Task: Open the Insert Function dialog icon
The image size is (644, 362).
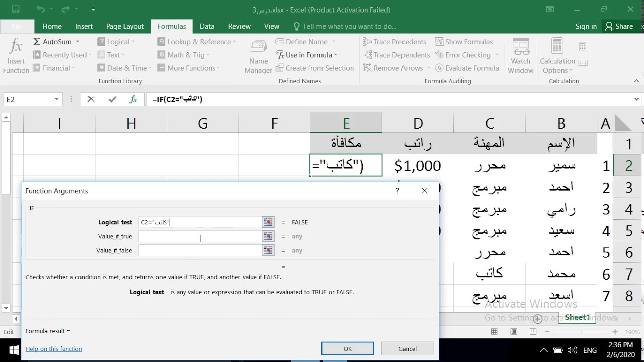Action: (16, 56)
